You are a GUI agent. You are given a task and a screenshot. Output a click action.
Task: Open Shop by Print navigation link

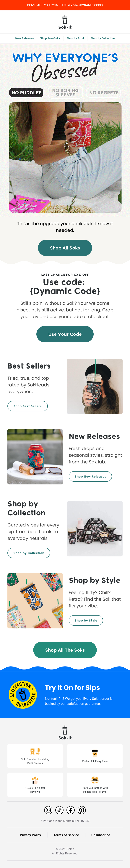click(75, 38)
